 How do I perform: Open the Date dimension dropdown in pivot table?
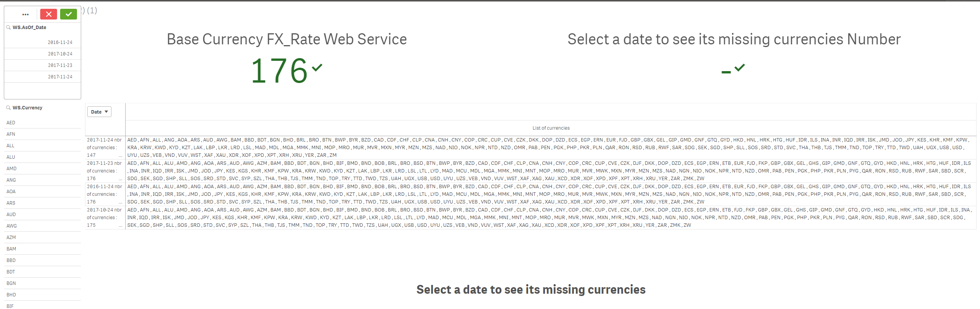coord(99,112)
